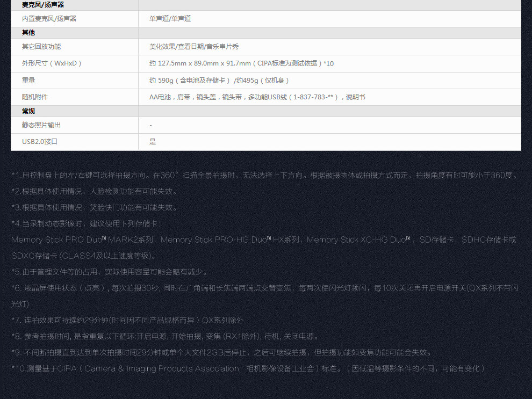Image resolution: width=532 pixels, height=399 pixels.
Task: Select the '随机附件' row label
Action: 35,97
